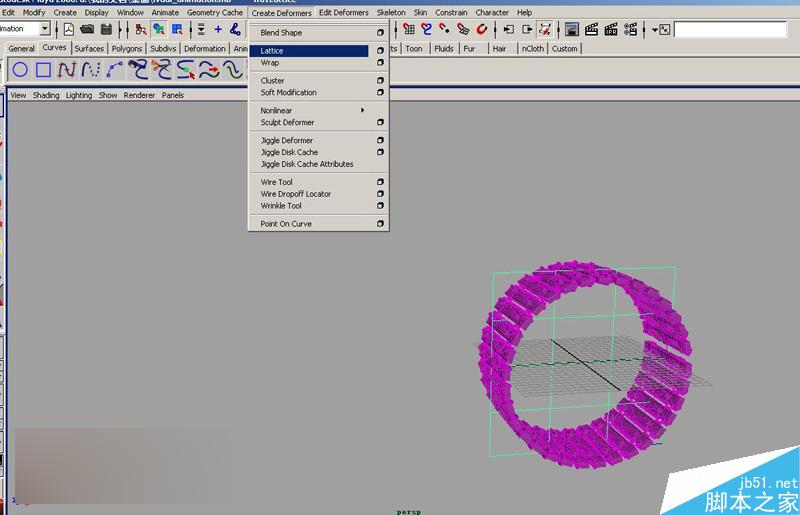This screenshot has width=800, height=515.
Task: Open Point On Curve options box
Action: [x=380, y=224]
